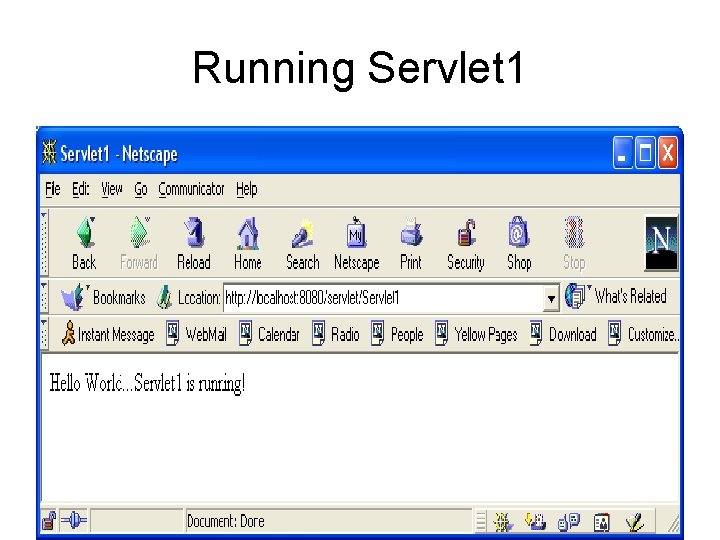The image size is (720, 540).
Task: Open Address Book from component bar
Action: (602, 522)
